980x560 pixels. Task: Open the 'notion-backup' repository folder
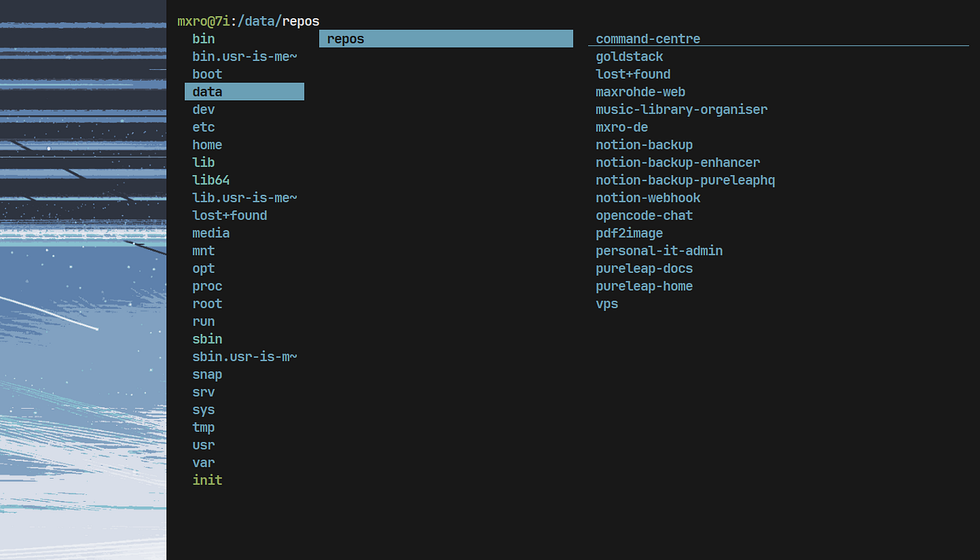point(644,145)
